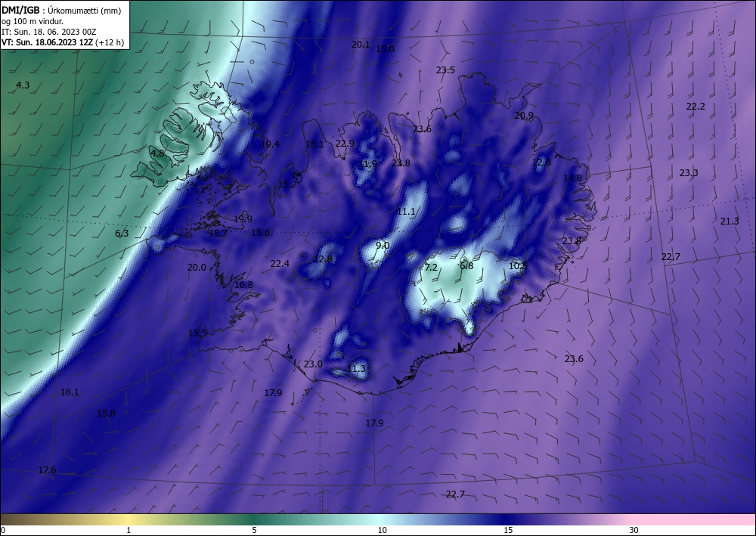Click the map value 21.3

(730, 222)
